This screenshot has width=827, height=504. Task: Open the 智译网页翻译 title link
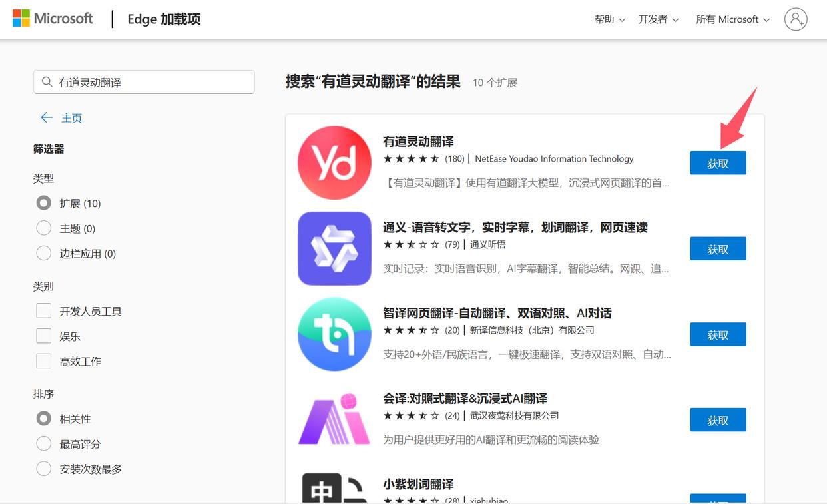pyautogui.click(x=497, y=313)
